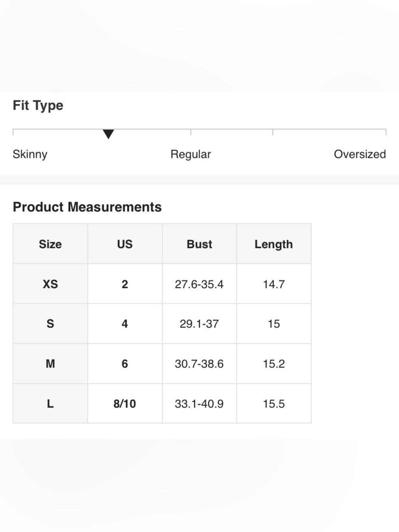The width and height of the screenshot is (399, 532).
Task: Select the Skinny fit label
Action: pyautogui.click(x=30, y=154)
